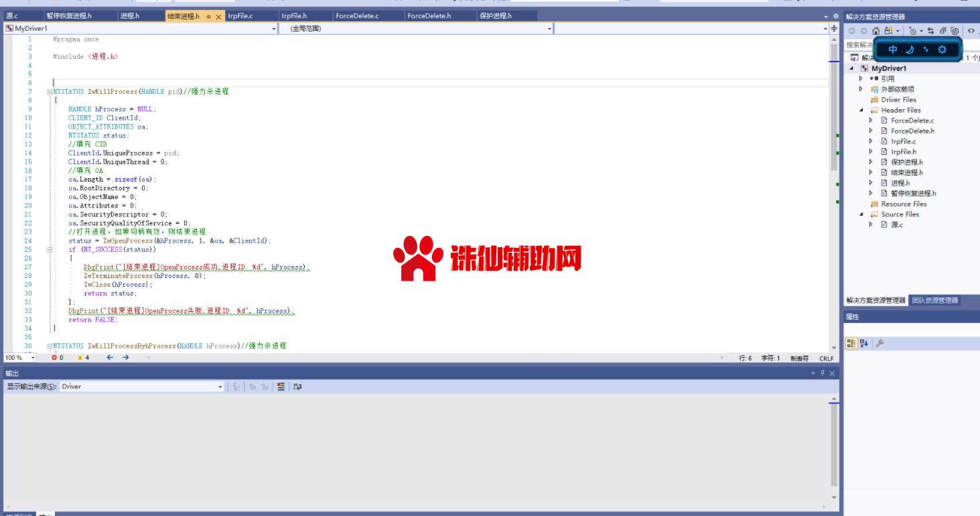
Task: Collapse the MyDriver1 project node
Action: coord(852,68)
